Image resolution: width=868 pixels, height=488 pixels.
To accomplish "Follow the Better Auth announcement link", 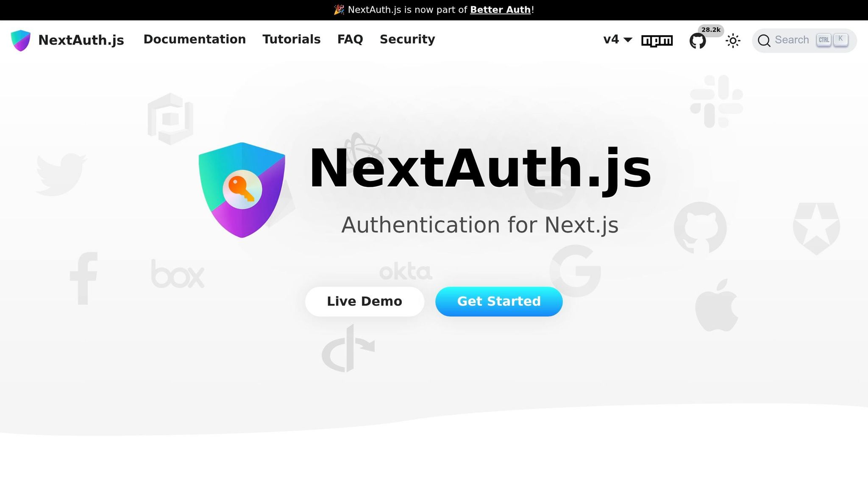I will pos(500,10).
